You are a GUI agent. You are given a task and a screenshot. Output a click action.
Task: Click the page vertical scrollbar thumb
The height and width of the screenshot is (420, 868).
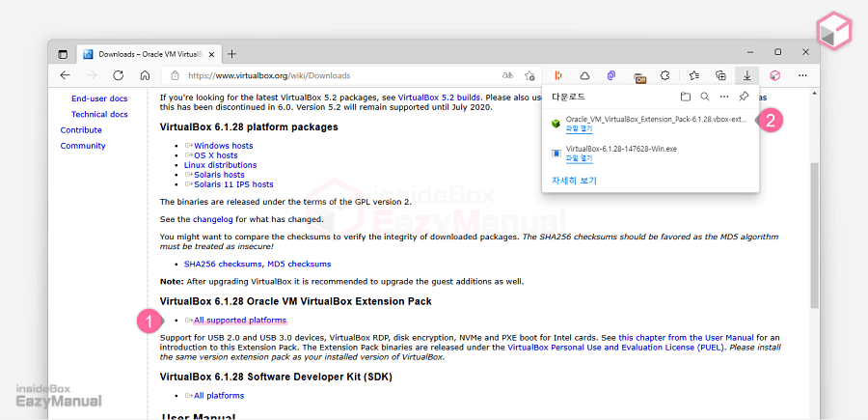click(x=814, y=236)
